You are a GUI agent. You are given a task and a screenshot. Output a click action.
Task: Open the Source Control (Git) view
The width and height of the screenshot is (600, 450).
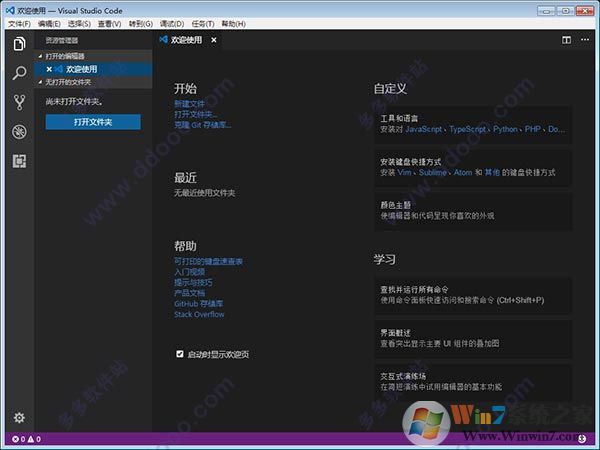pyautogui.click(x=18, y=102)
